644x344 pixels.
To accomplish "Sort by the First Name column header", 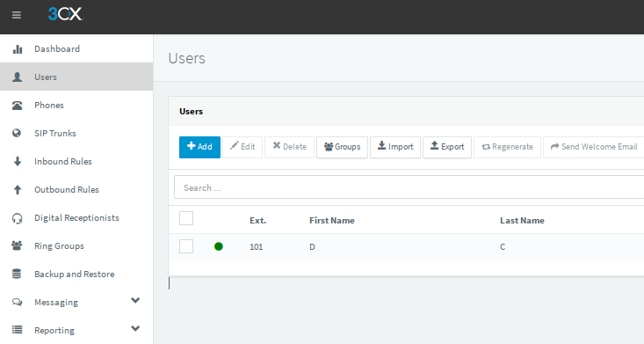I will click(x=332, y=221).
